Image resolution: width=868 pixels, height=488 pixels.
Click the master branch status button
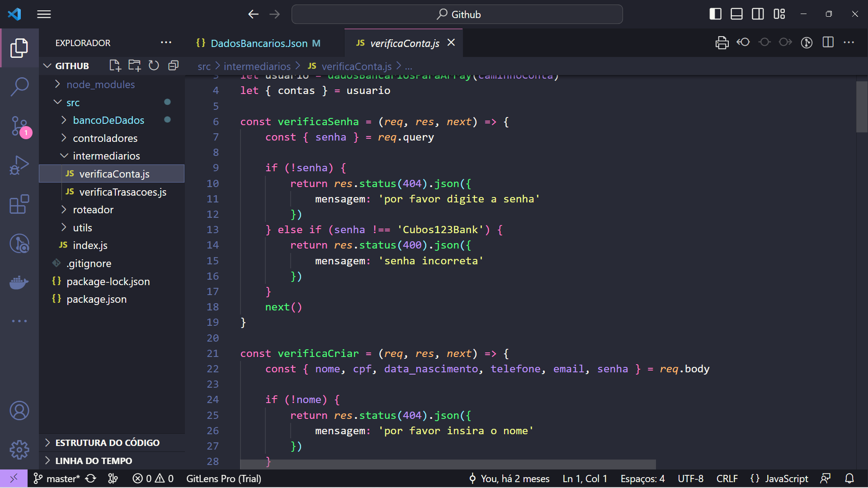57,479
